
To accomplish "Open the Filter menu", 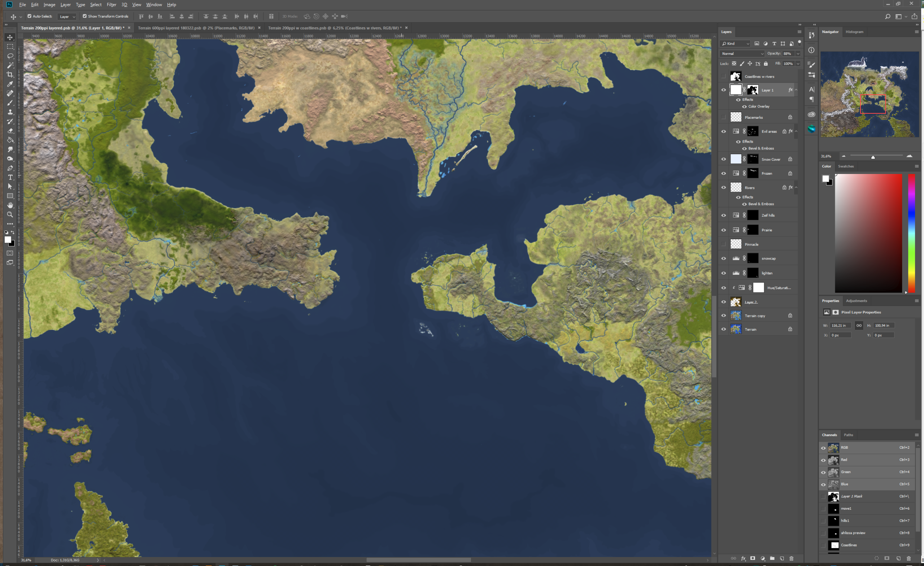I will 112,4.
